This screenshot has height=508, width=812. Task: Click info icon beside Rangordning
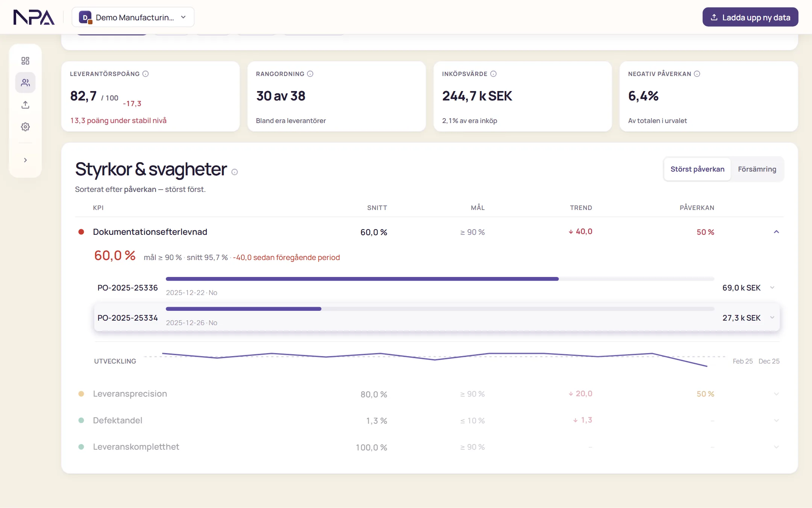pyautogui.click(x=310, y=74)
